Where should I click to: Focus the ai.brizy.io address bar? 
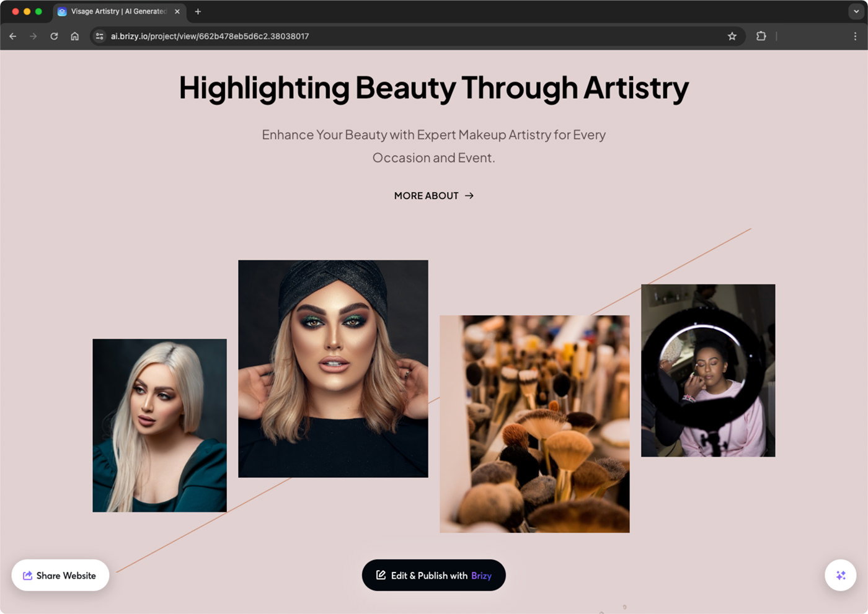coord(415,36)
